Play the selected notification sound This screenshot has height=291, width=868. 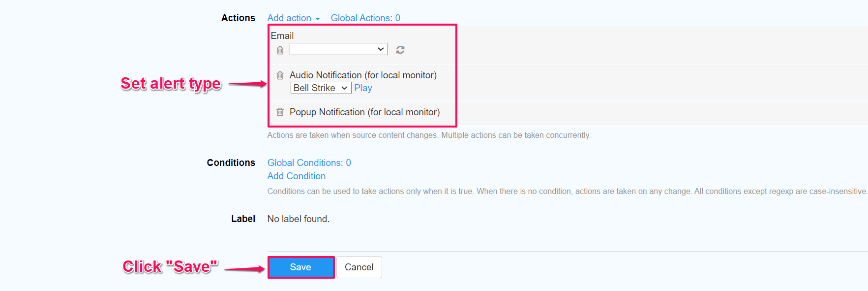pyautogui.click(x=363, y=88)
